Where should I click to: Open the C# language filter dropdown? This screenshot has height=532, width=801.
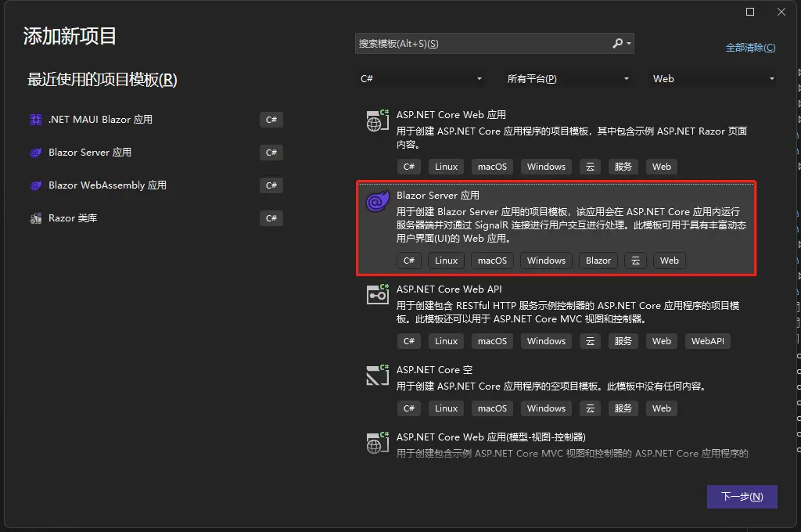(x=421, y=79)
